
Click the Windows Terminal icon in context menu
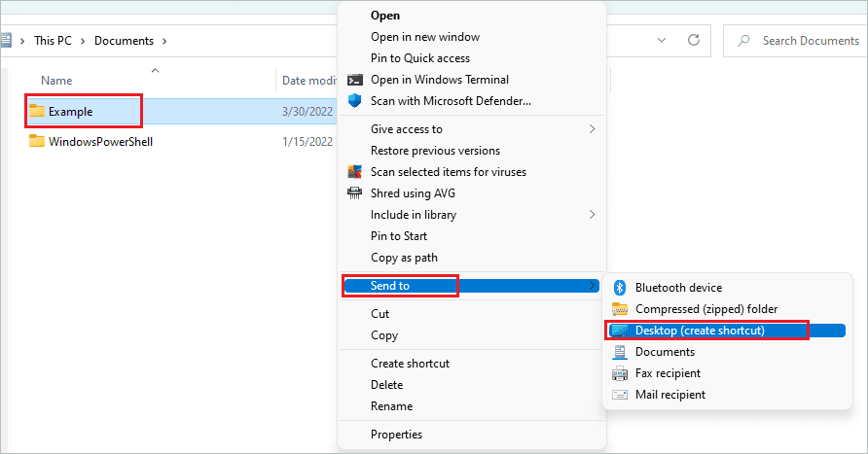coord(355,80)
